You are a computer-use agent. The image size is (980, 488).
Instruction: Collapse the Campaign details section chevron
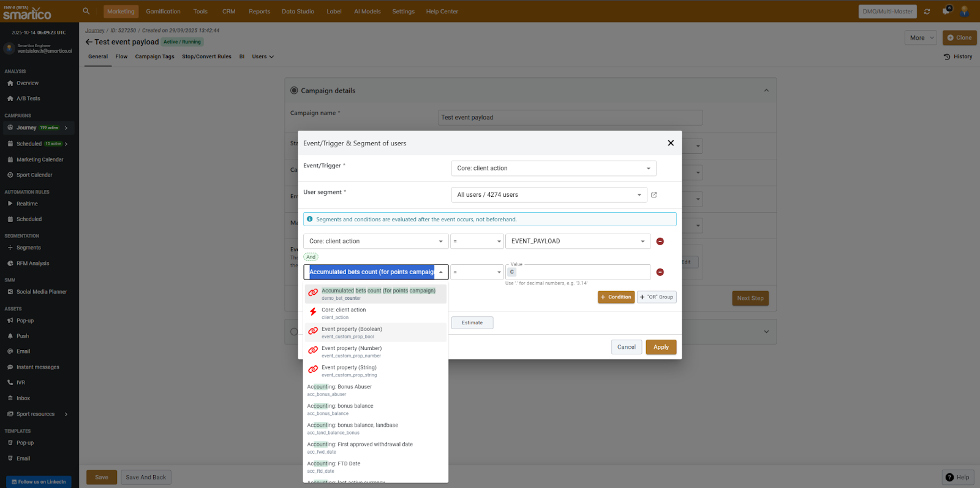(x=766, y=91)
